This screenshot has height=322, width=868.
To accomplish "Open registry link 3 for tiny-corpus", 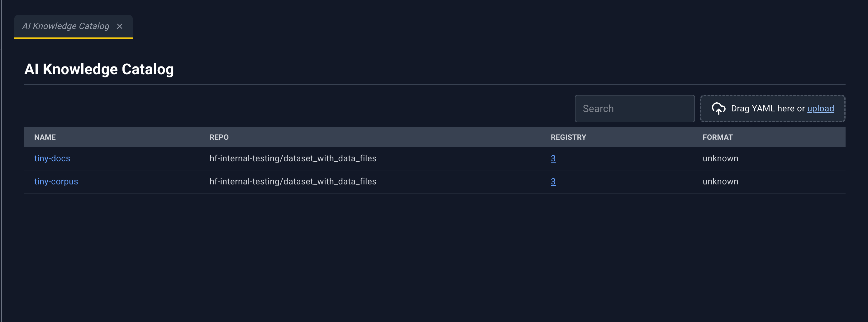I will click(553, 182).
